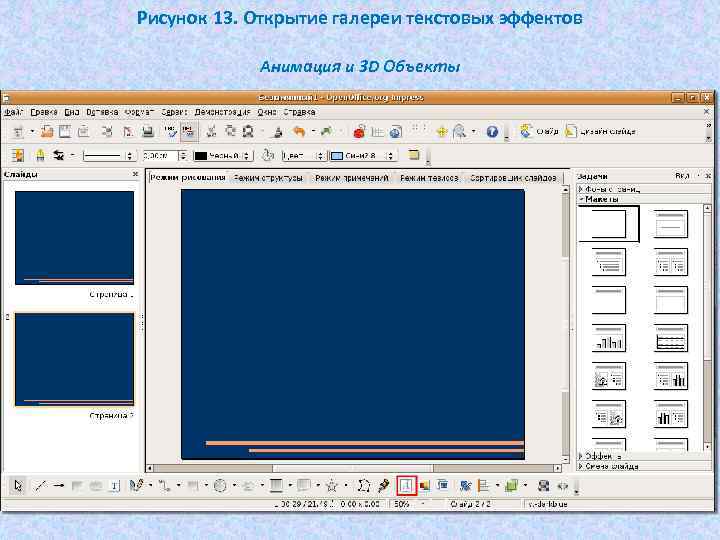Insert picture From File
Viewport: 720px width, 540px height.
pyautogui.click(x=425, y=485)
